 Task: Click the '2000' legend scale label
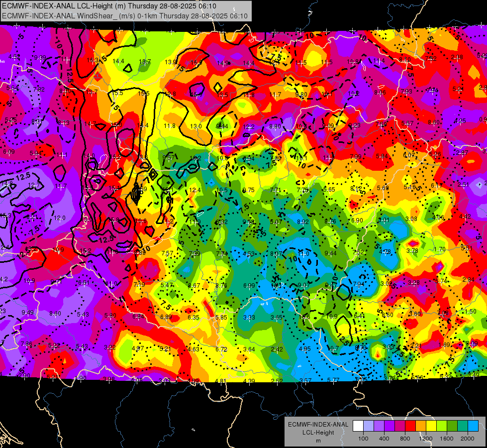468,439
